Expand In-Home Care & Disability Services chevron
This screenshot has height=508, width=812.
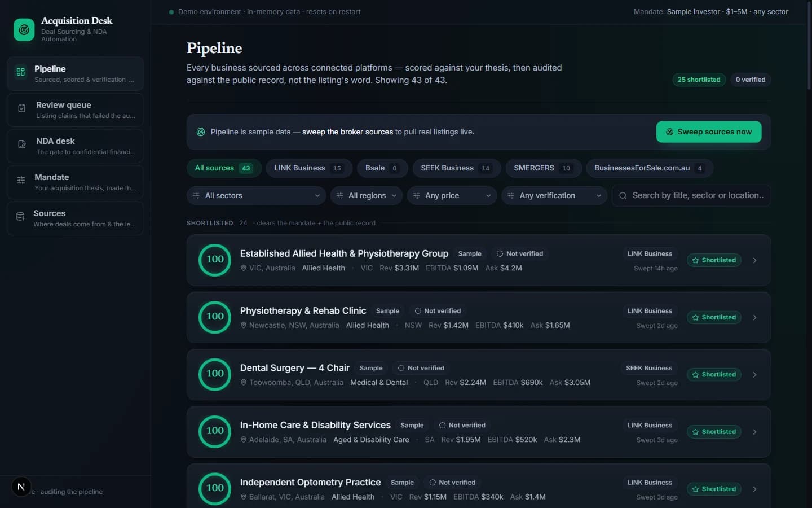(x=754, y=432)
